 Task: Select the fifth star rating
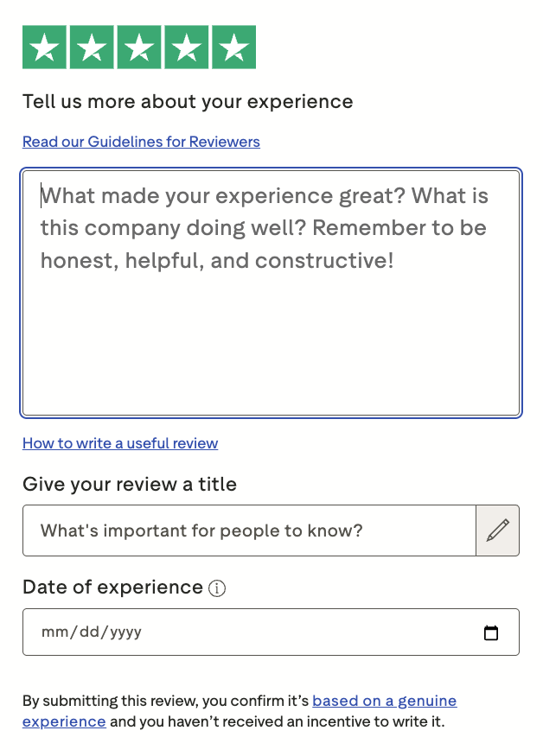point(234,48)
